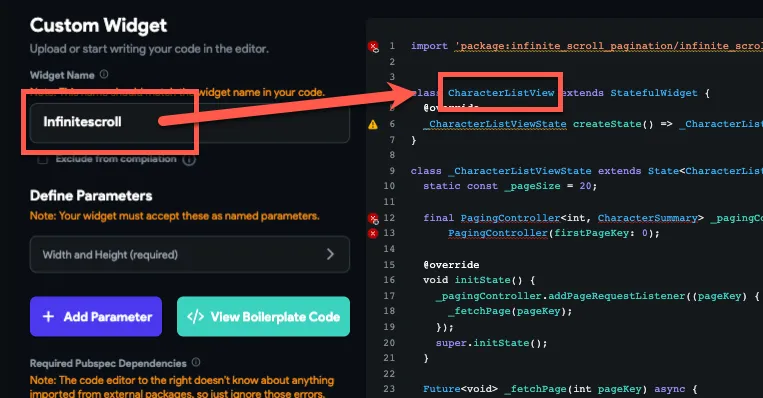Image resolution: width=763 pixels, height=398 pixels.
Task: Click _fetchPage(pageKey); on line 18
Action: (510, 311)
